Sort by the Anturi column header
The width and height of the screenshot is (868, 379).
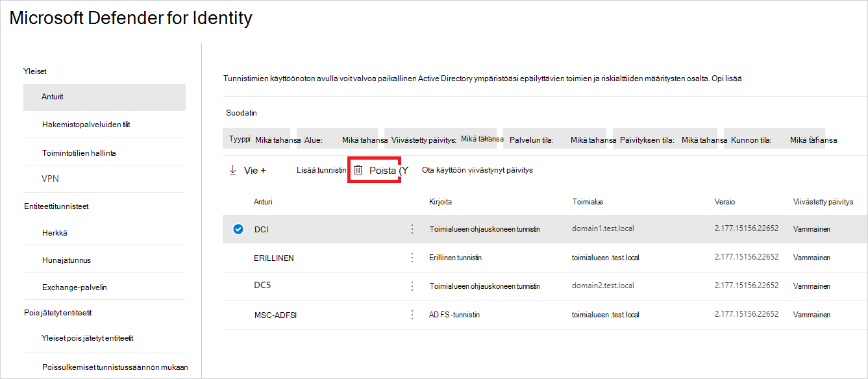[263, 202]
